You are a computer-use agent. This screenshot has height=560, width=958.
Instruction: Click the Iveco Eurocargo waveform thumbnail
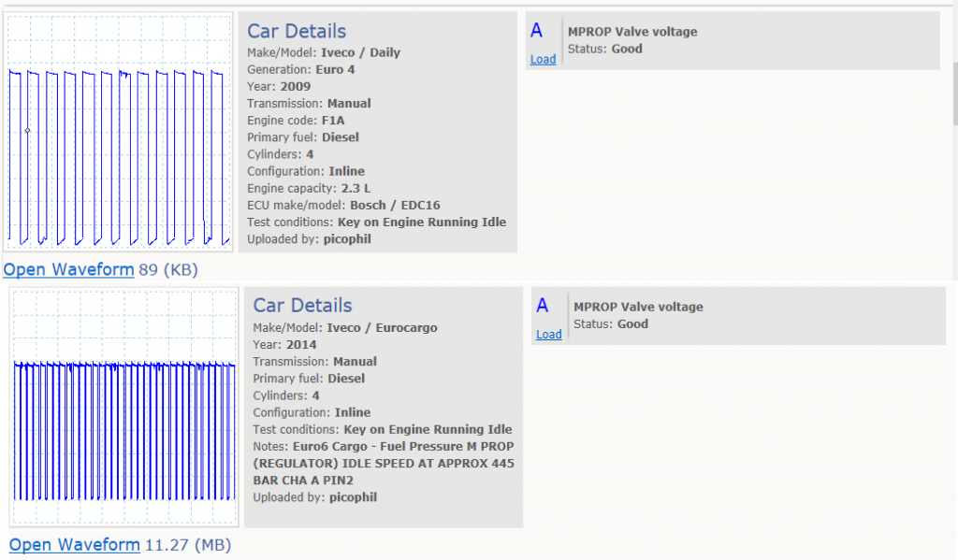click(124, 407)
